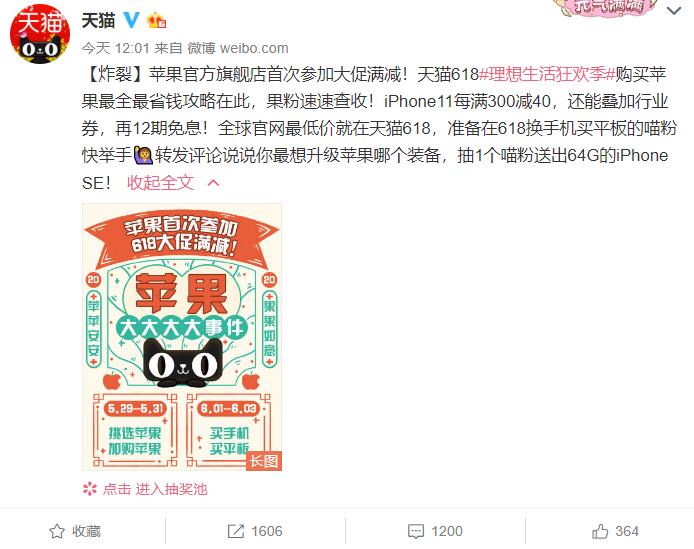
Task: Toggle 收藏 for this post
Action: coord(75,531)
